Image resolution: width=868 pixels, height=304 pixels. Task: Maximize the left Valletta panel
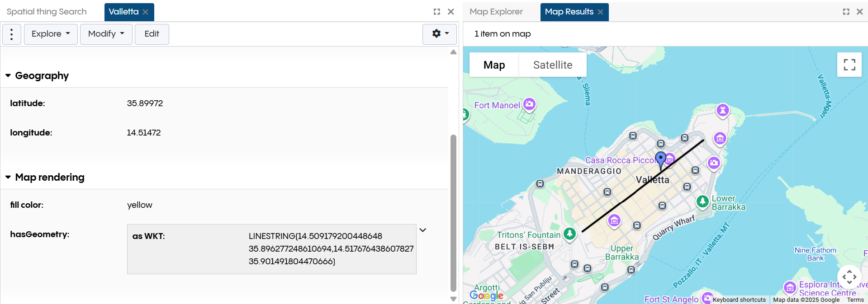point(436,12)
